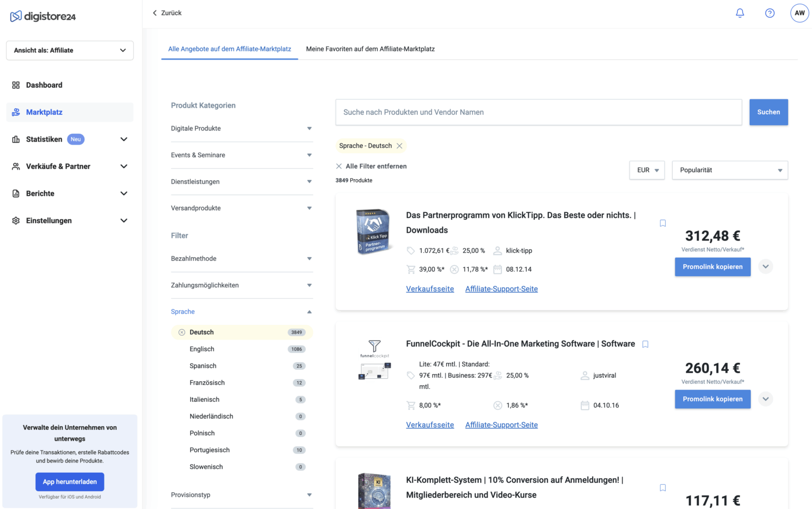Open the Ansicht als: Affiliate dropdown
The width and height of the screenshot is (812, 509).
tap(70, 50)
